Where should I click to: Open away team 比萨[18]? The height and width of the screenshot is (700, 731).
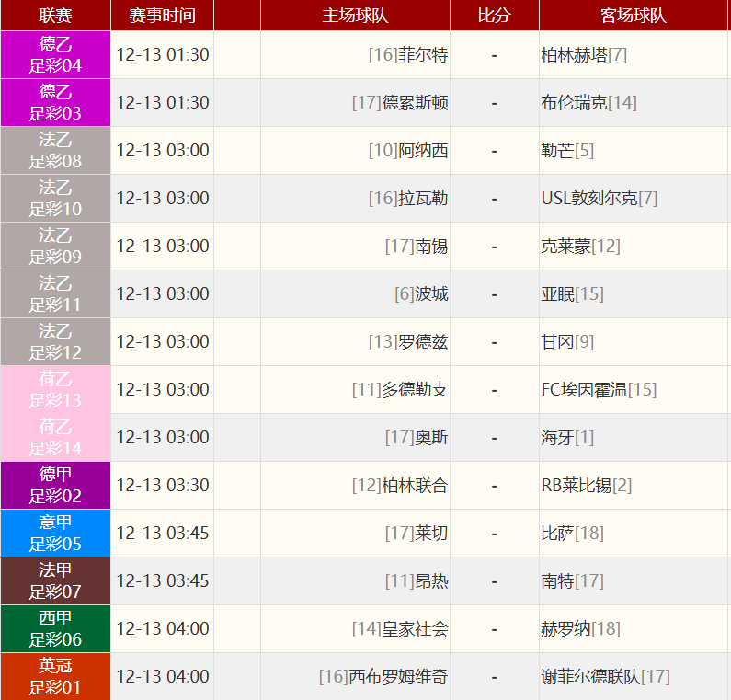point(572,533)
